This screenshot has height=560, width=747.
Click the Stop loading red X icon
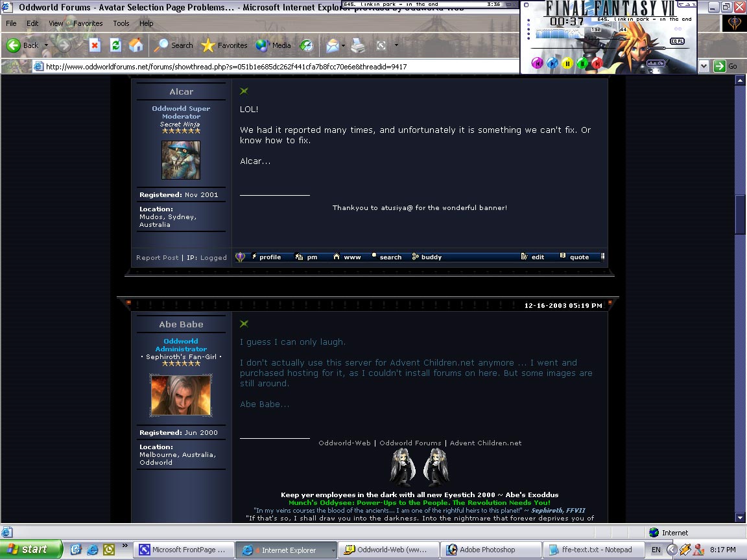pos(95,45)
